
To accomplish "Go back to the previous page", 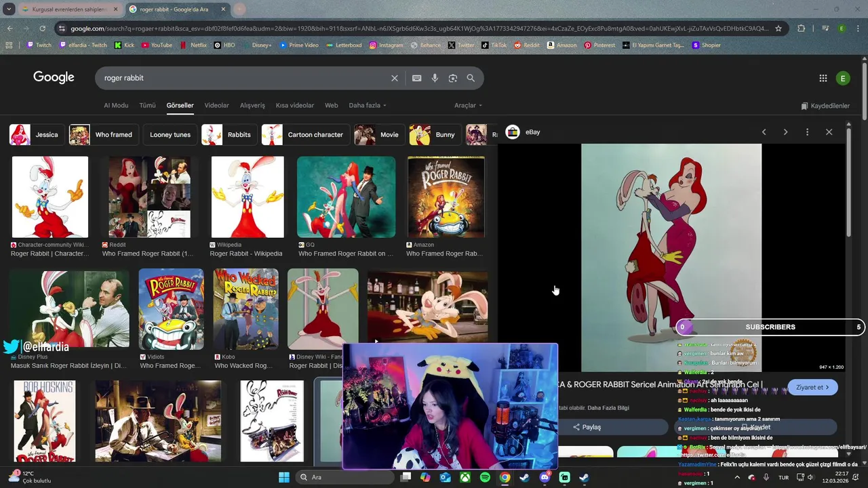I will click(x=9, y=28).
